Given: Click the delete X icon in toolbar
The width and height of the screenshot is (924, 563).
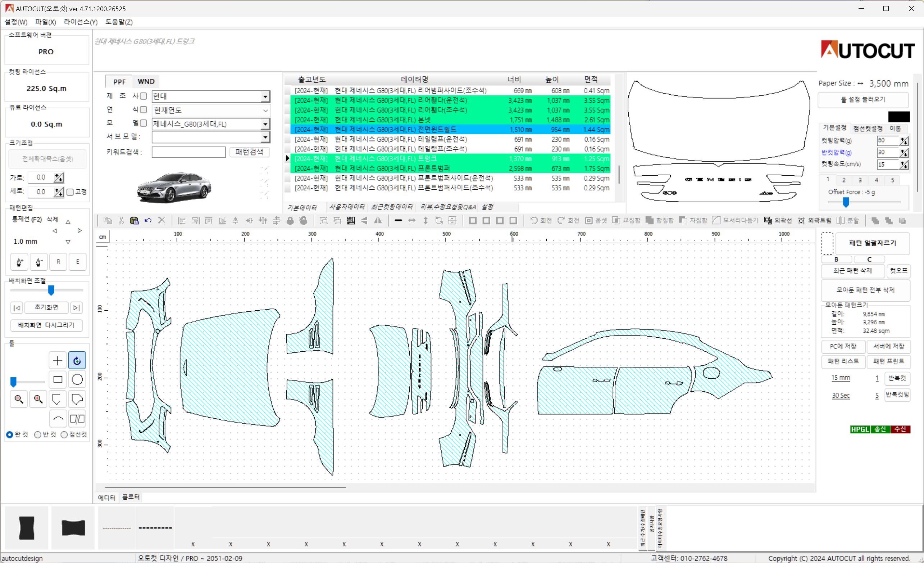Looking at the screenshot, I should point(161,220).
